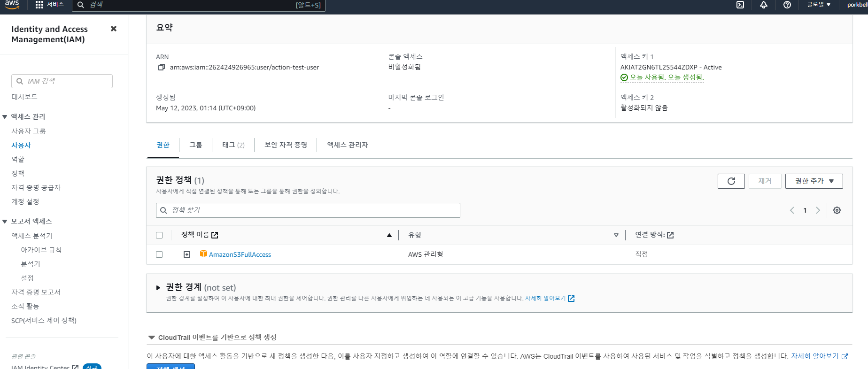
Task: Click the AWS logo home icon
Action: click(12, 5)
